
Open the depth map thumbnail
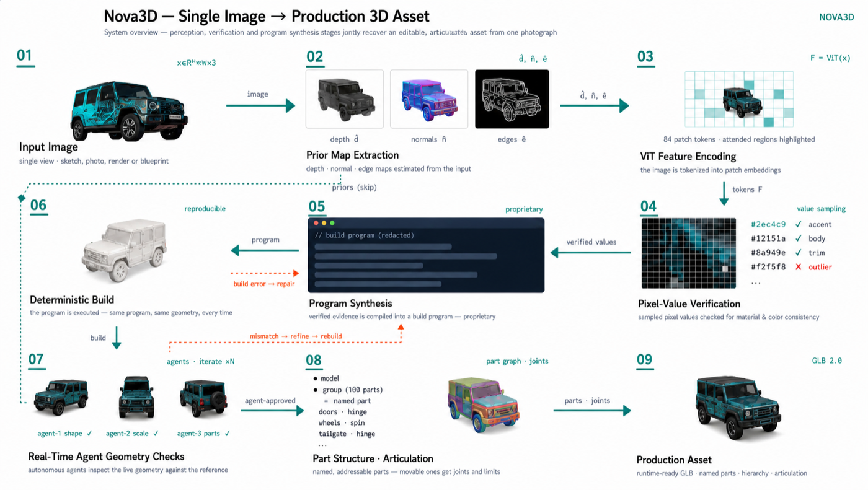[x=345, y=99]
